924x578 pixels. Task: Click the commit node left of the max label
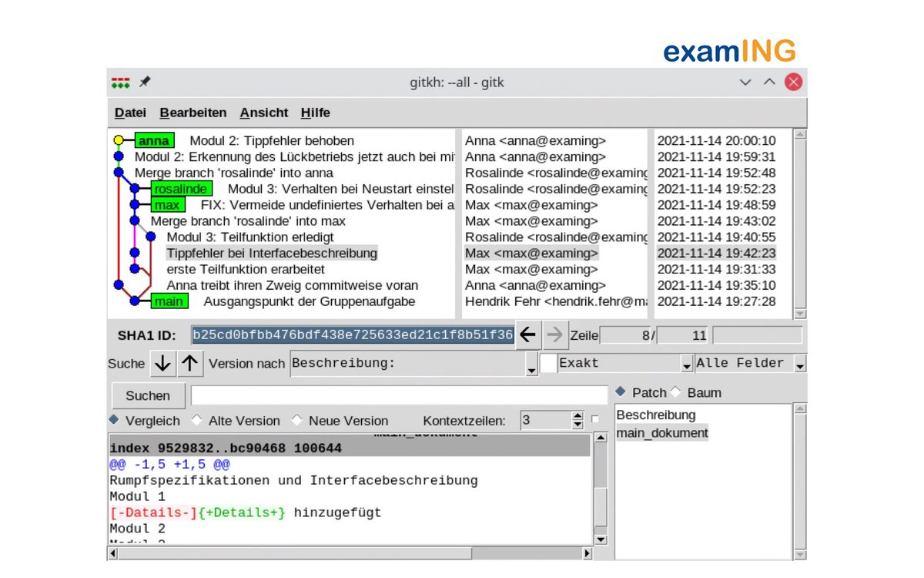135,205
